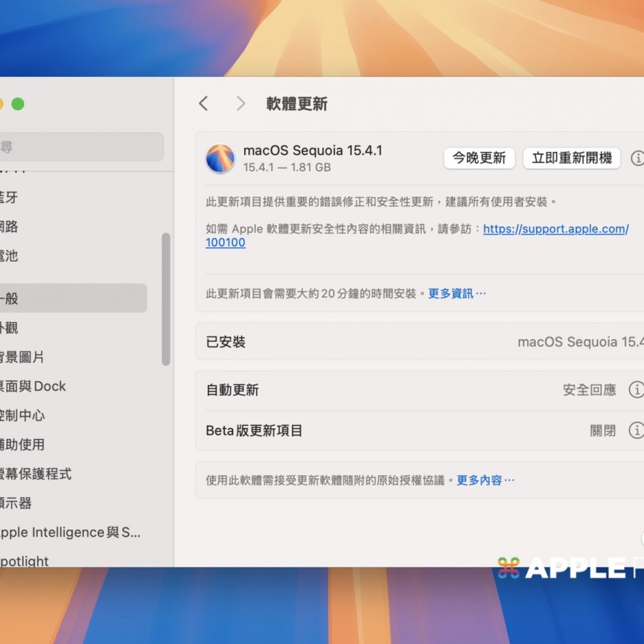The width and height of the screenshot is (644, 644).
Task: Click the 已安裝 macOS version row
Action: (420, 342)
